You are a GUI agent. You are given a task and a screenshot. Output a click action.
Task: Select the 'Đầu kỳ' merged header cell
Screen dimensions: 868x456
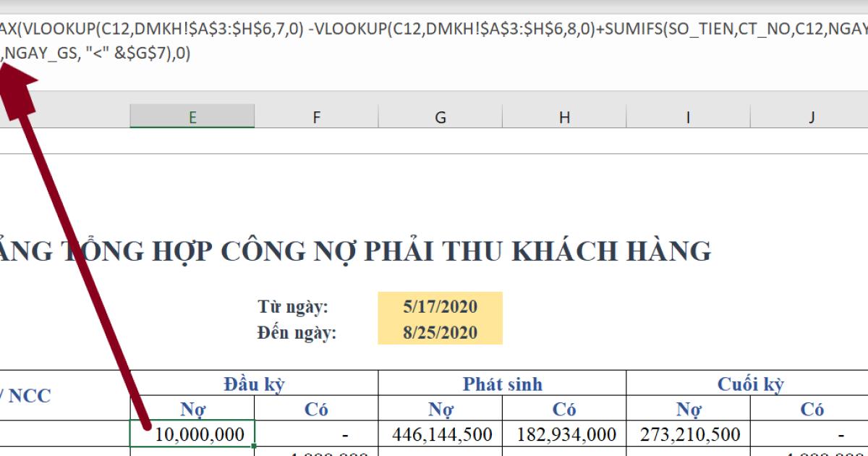tap(254, 384)
